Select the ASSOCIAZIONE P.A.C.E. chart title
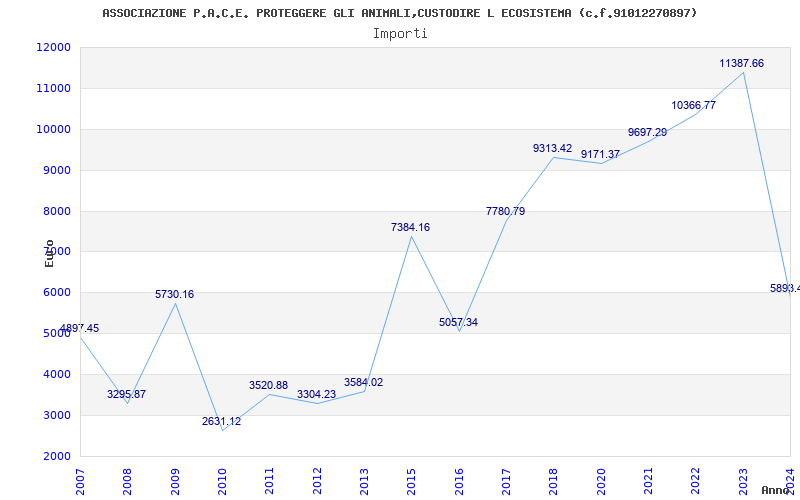The height and width of the screenshot is (500, 800). (399, 13)
